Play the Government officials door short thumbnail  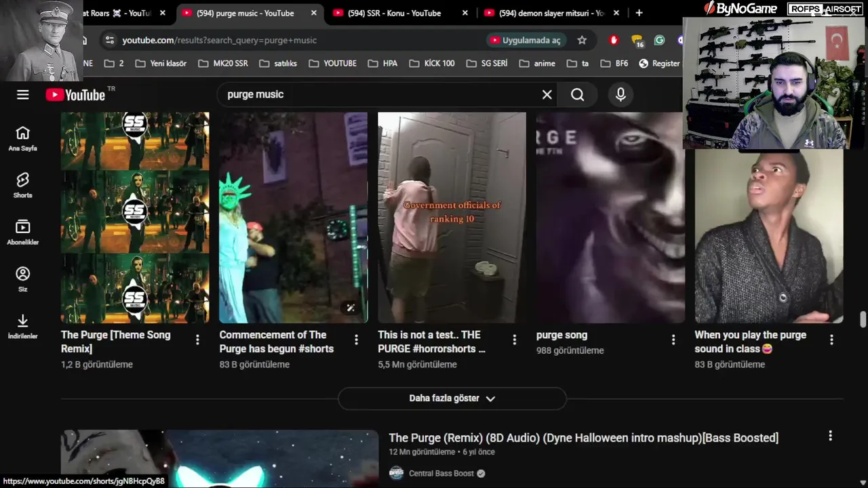tap(452, 218)
